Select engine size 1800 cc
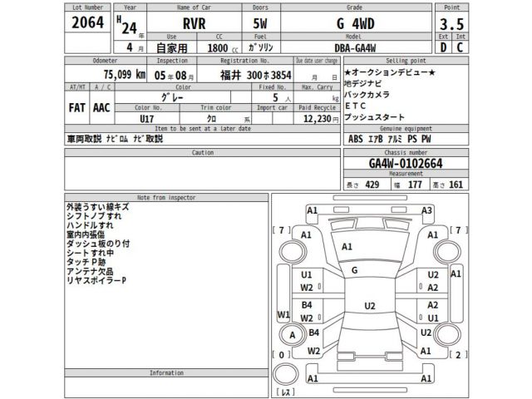532x399 pixels. click(222, 48)
